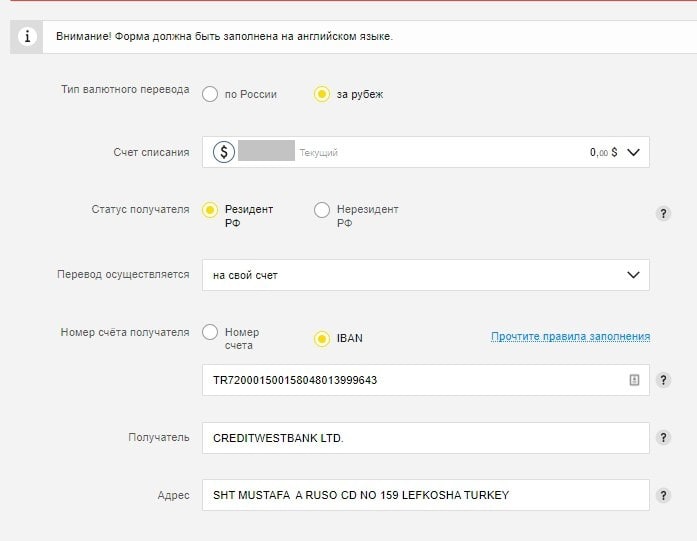Viewport: 697px width, 541px height.
Task: Select 'Номер счета' account number option
Action: [210, 333]
